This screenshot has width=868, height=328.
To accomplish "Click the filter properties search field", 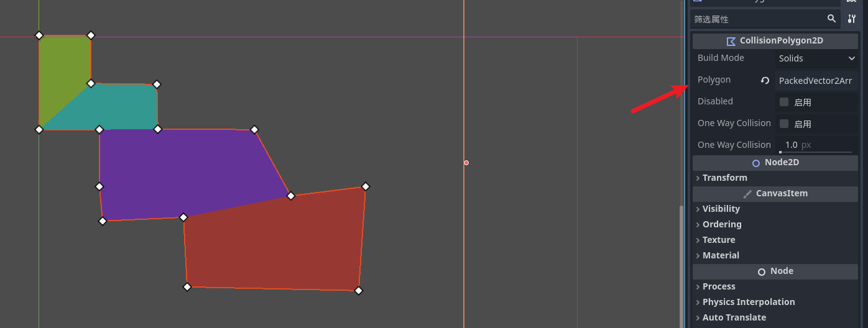I will tap(757, 19).
